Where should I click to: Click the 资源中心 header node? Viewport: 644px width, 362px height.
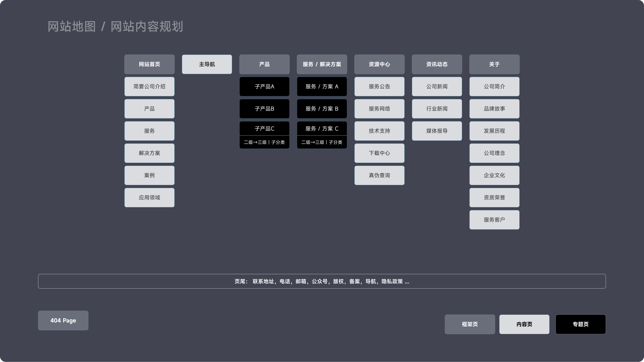tap(379, 64)
